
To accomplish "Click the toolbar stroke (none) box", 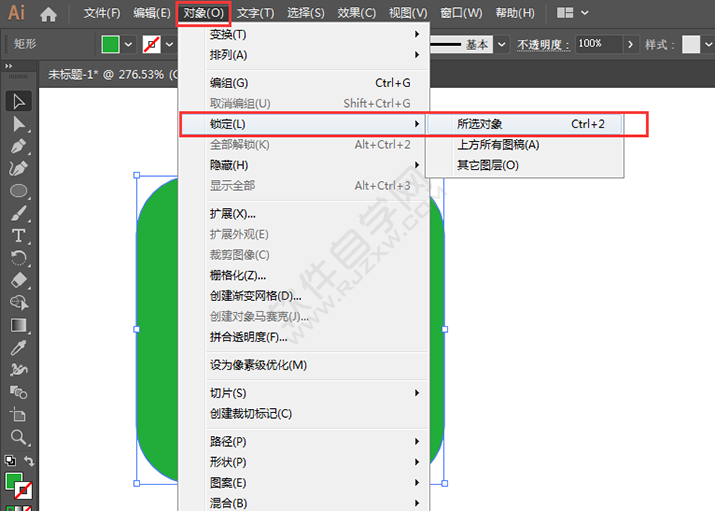I will pyautogui.click(x=23, y=490).
